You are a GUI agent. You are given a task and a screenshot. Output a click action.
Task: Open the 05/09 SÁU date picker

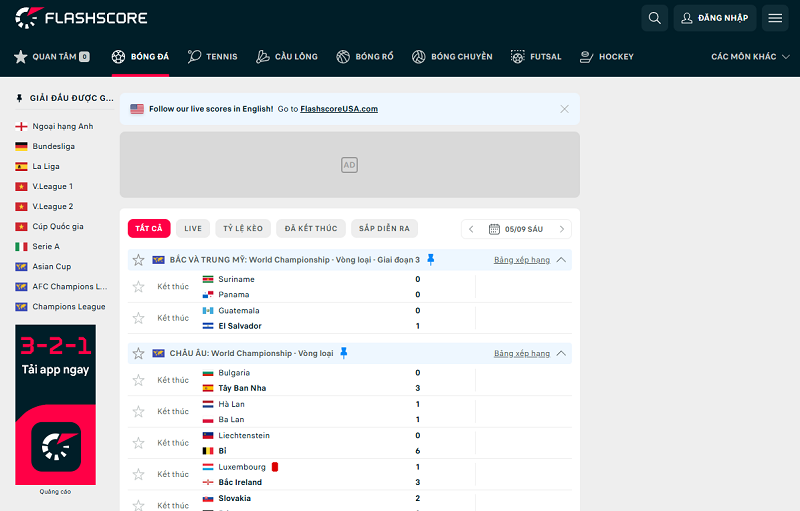[x=516, y=229]
